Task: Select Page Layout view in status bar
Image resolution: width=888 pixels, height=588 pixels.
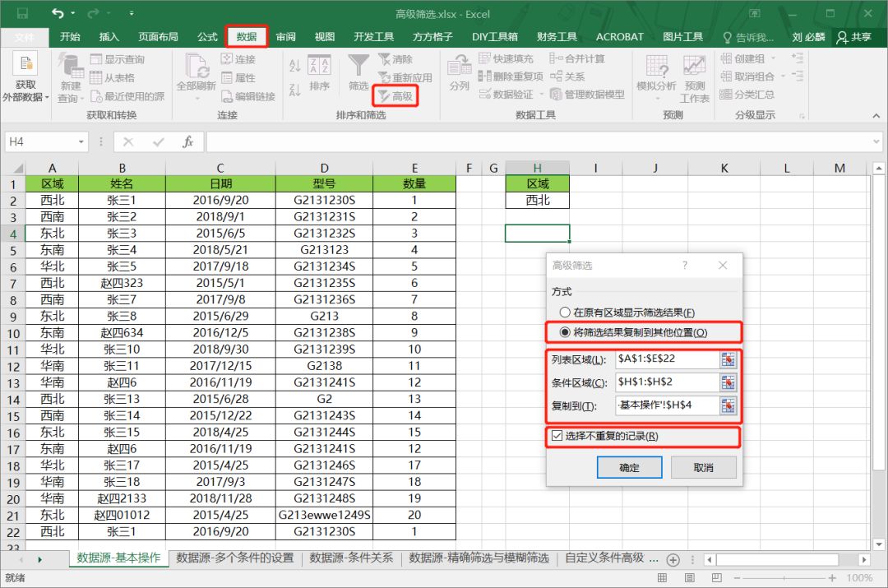Action: pos(689,578)
